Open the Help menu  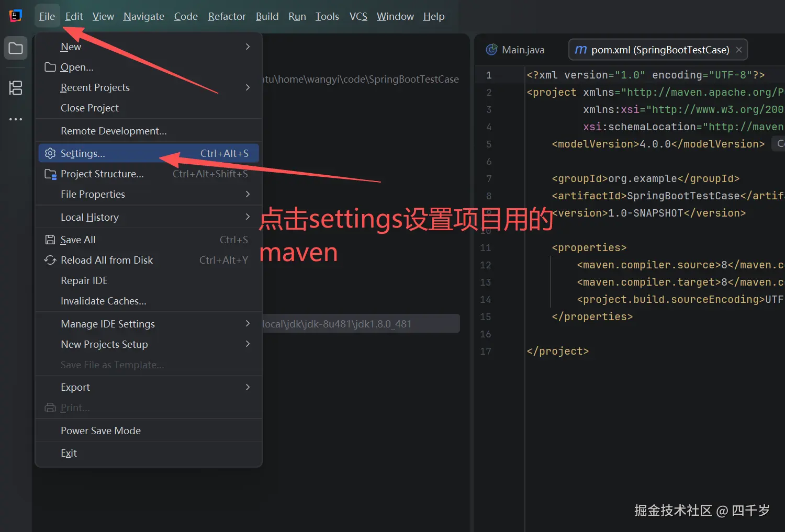(x=433, y=16)
